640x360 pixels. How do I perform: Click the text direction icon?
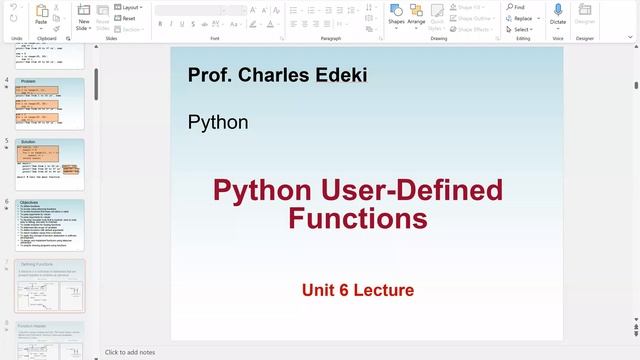pyautogui.click(x=369, y=7)
